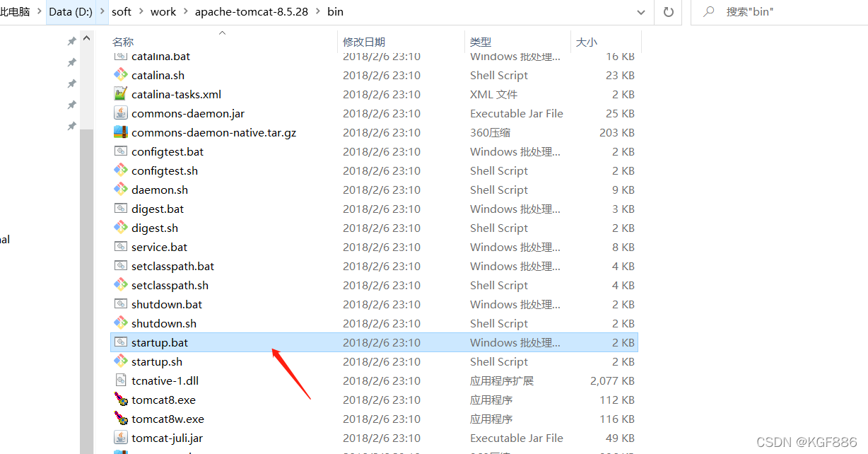
Task: Expand the chevron after soft breadcrumb
Action: [141, 12]
